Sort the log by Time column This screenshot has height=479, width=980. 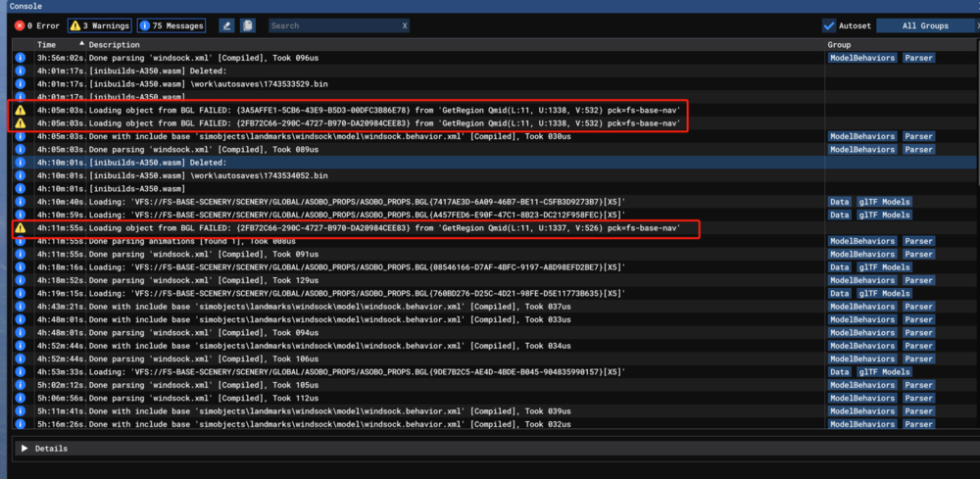tap(47, 45)
